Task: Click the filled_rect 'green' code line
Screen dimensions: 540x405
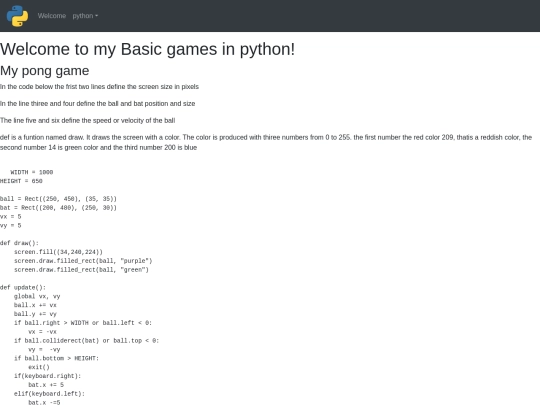Action: [x=81, y=270]
